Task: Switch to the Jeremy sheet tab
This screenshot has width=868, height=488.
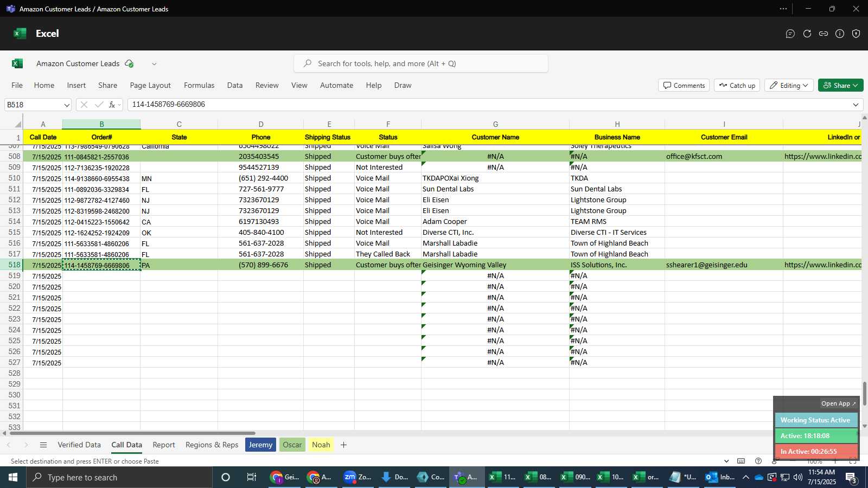Action: [261, 445]
